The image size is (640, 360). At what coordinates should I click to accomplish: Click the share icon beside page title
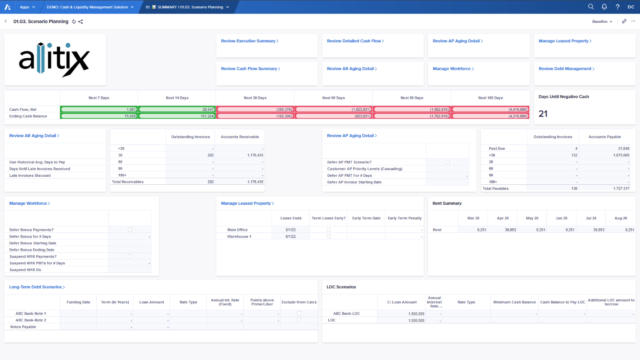click(x=80, y=22)
